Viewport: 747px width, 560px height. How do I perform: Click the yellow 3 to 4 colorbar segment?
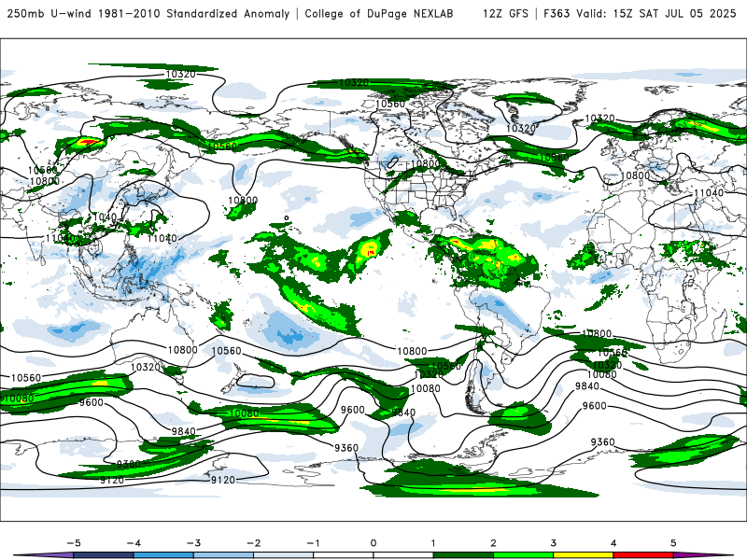[584, 555]
